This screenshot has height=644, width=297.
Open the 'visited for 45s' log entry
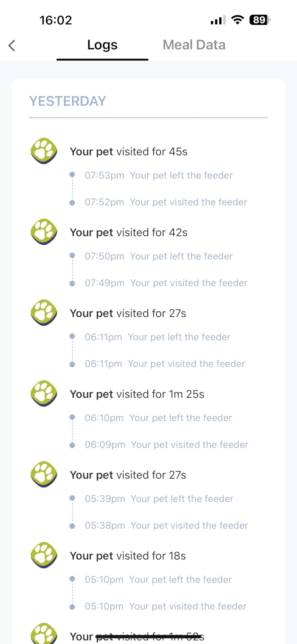pyautogui.click(x=129, y=152)
